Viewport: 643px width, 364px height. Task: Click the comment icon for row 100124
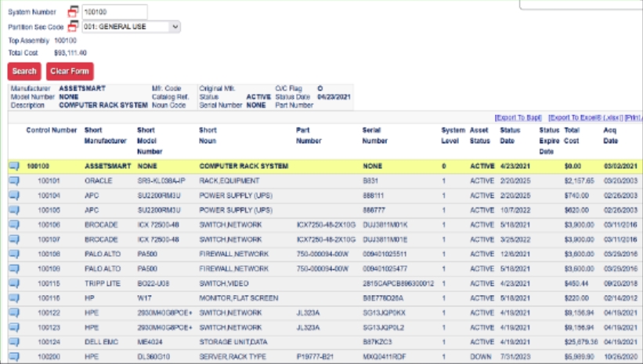pos(14,342)
